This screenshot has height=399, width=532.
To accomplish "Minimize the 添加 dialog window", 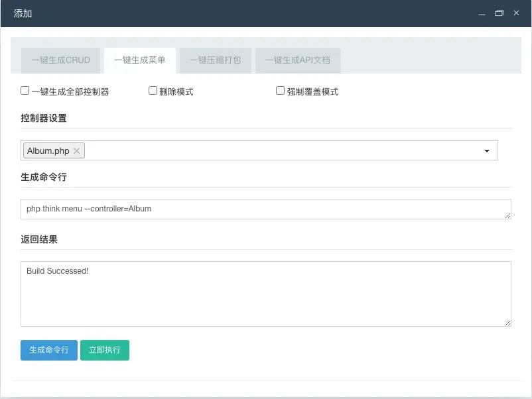I will [482, 13].
